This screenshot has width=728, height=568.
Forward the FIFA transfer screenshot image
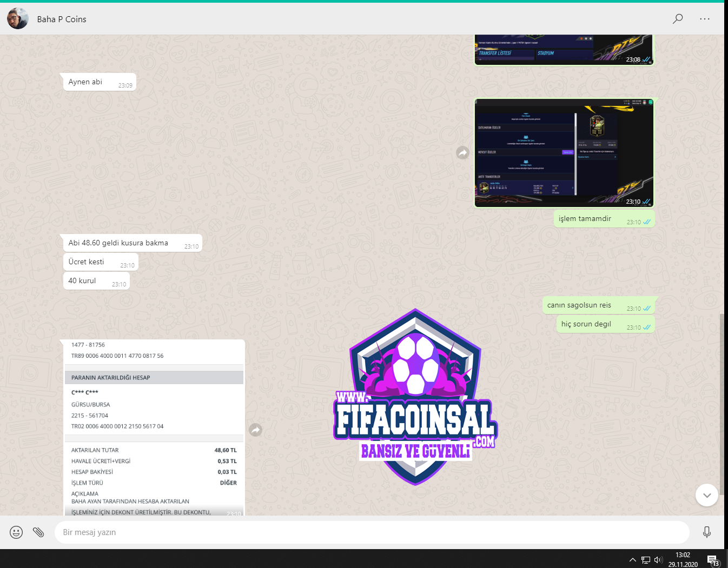462,153
